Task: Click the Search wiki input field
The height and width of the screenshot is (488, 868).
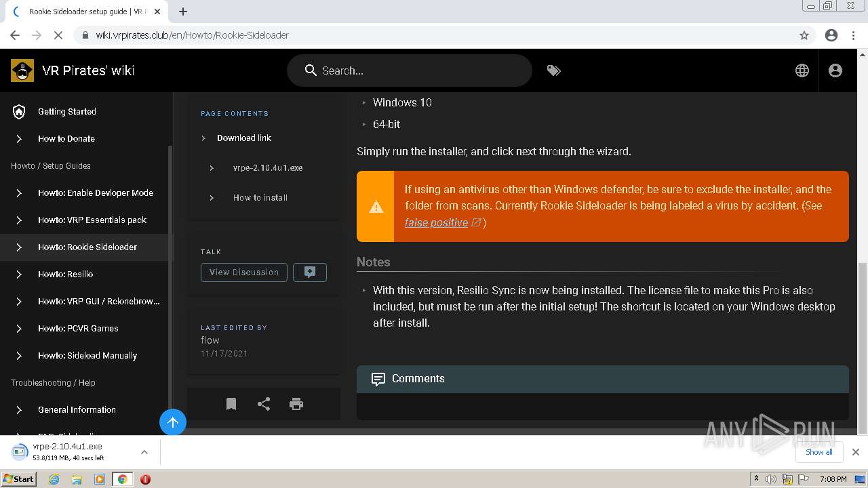Action: click(410, 70)
